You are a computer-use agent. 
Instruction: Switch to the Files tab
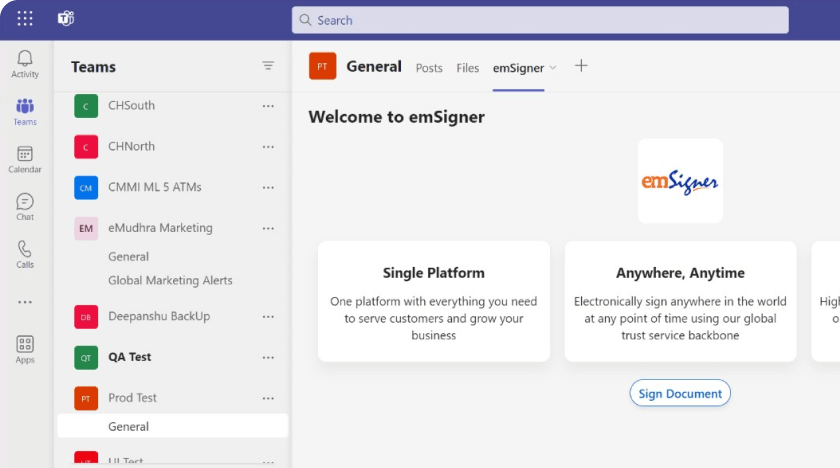pos(468,68)
